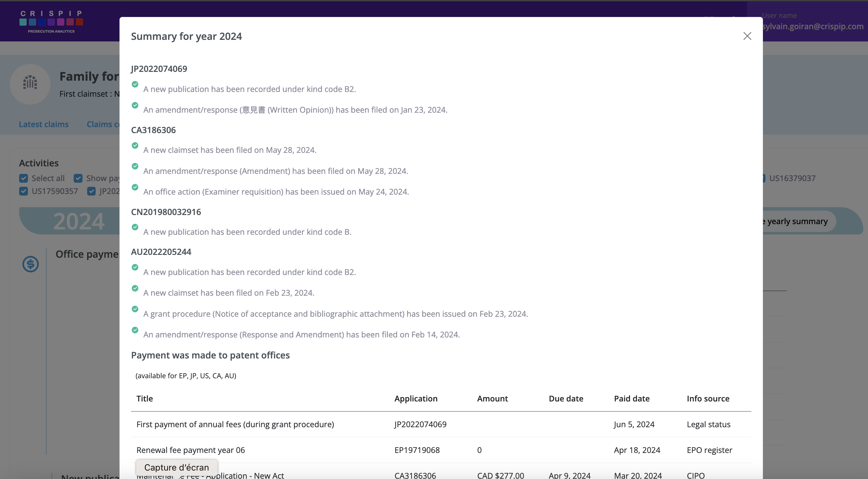Click the family fingerprint avatar icon

pos(30,84)
